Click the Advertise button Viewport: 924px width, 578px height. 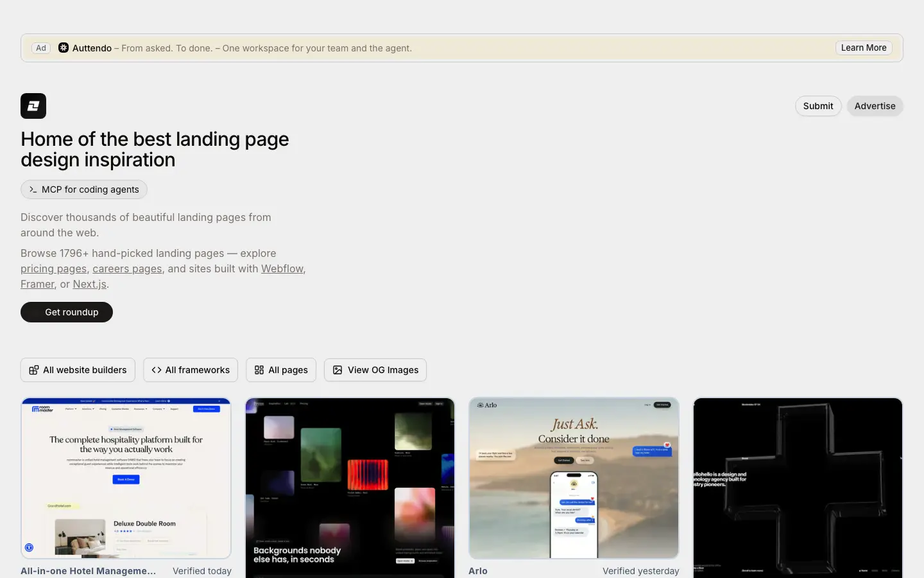point(875,106)
